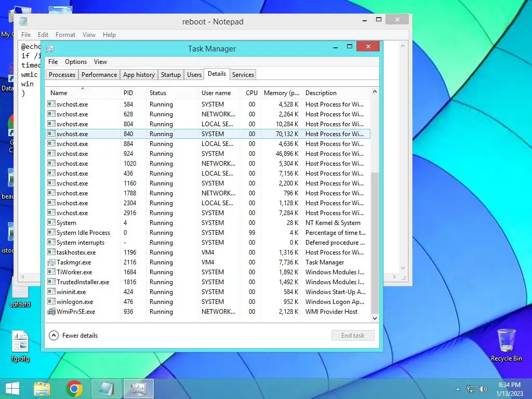
Task: Click the process list scrollbar thumb
Action: point(375,243)
